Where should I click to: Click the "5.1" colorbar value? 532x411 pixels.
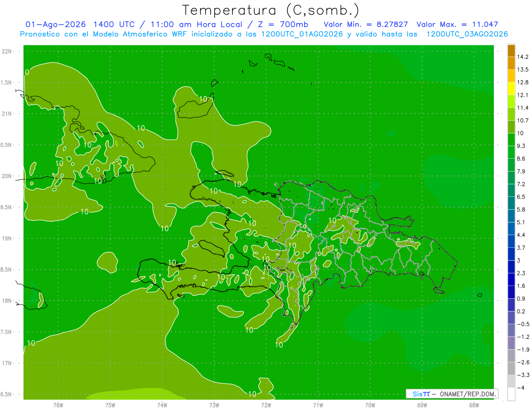tap(521, 222)
